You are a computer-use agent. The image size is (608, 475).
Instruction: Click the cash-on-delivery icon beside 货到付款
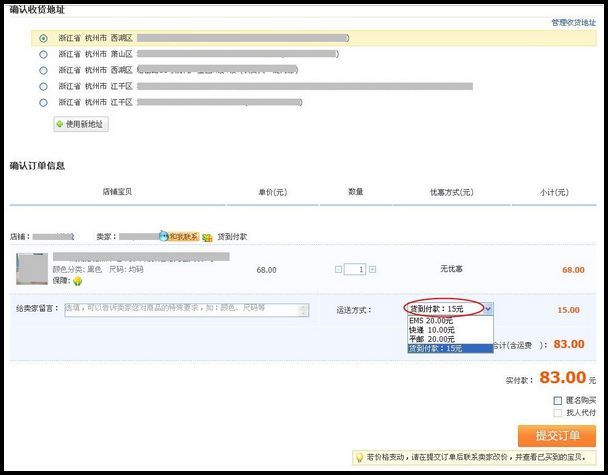pyautogui.click(x=207, y=237)
